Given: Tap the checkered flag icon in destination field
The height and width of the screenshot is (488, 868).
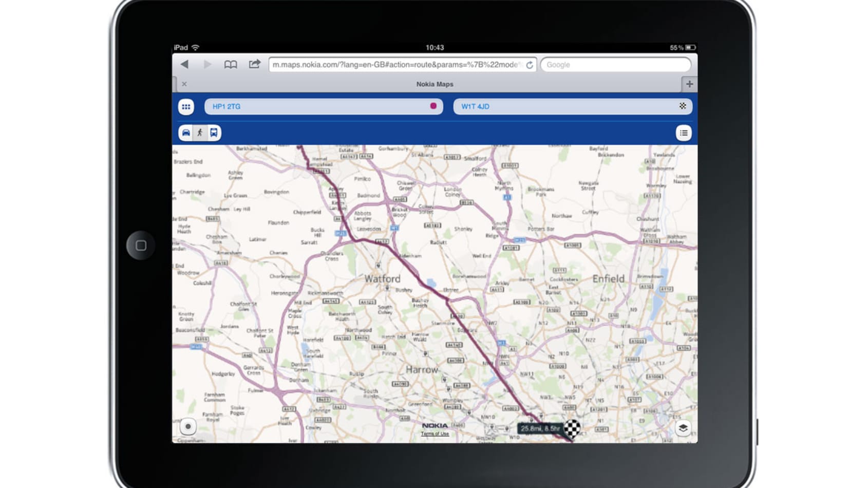Looking at the screenshot, I should click(x=683, y=106).
